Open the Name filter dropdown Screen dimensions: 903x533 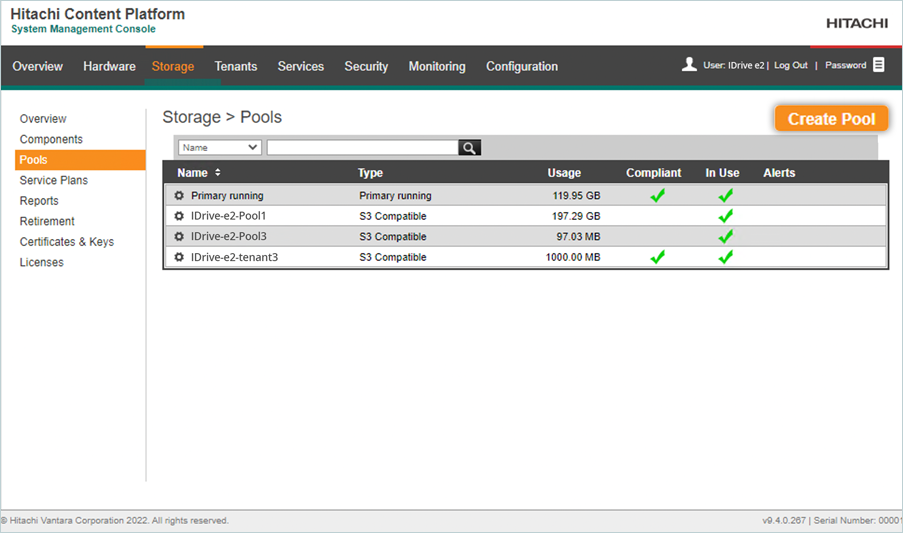click(220, 148)
